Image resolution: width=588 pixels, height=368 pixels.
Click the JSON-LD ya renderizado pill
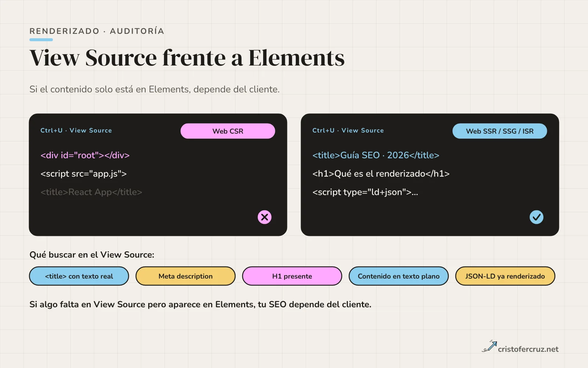pos(505,276)
